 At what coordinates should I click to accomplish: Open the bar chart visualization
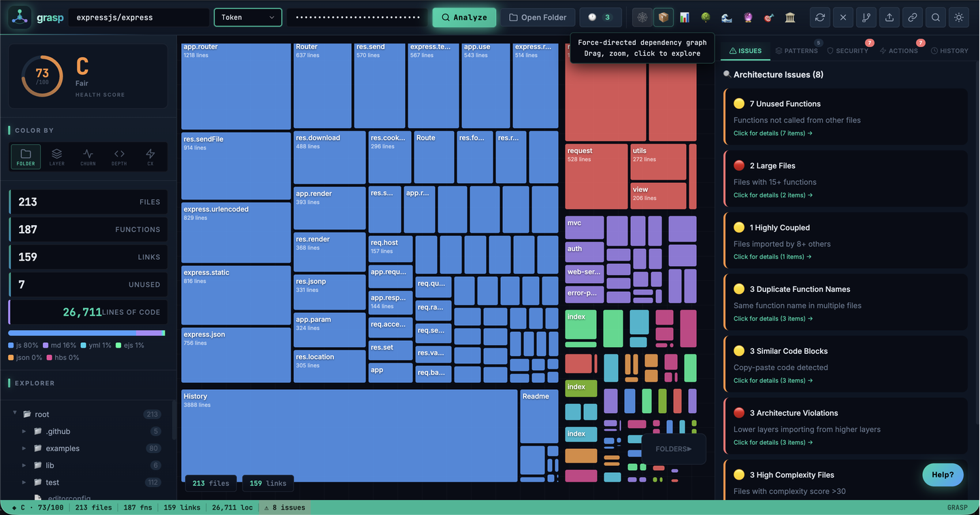click(x=684, y=17)
